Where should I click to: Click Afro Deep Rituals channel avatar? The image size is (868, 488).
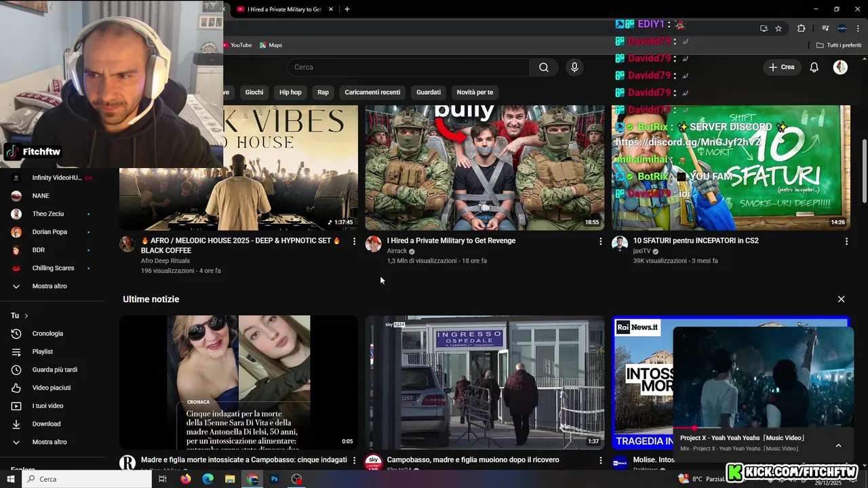click(x=127, y=244)
